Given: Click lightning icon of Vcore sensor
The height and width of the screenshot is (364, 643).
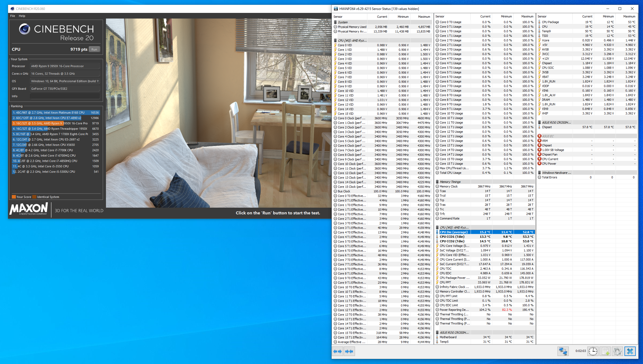Looking at the screenshot, I should pos(539,40).
